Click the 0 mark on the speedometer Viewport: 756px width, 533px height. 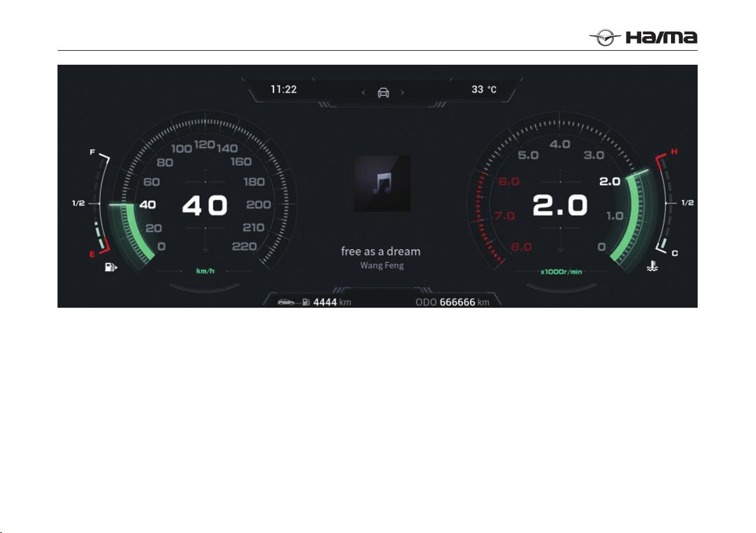point(162,246)
